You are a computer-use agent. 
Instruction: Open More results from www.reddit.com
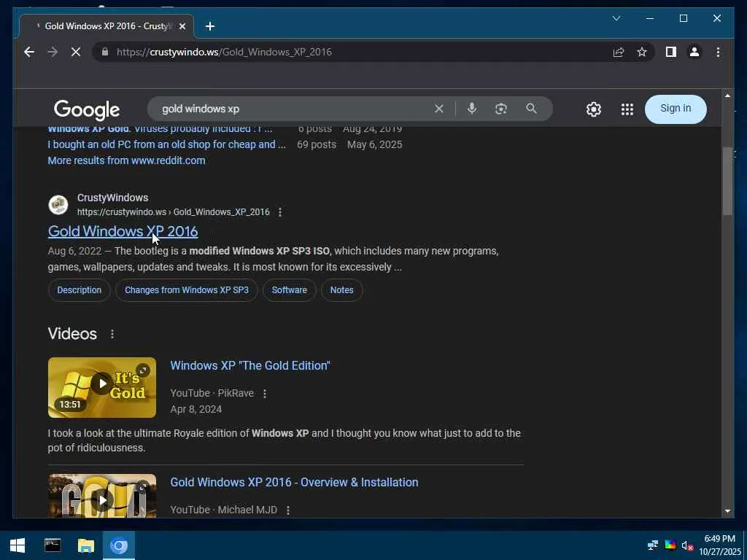coord(126,160)
